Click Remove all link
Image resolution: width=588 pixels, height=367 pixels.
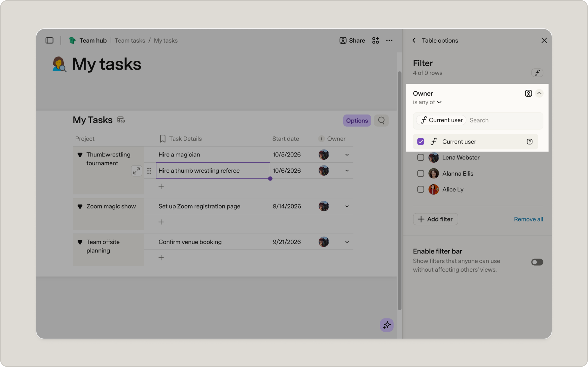529,219
